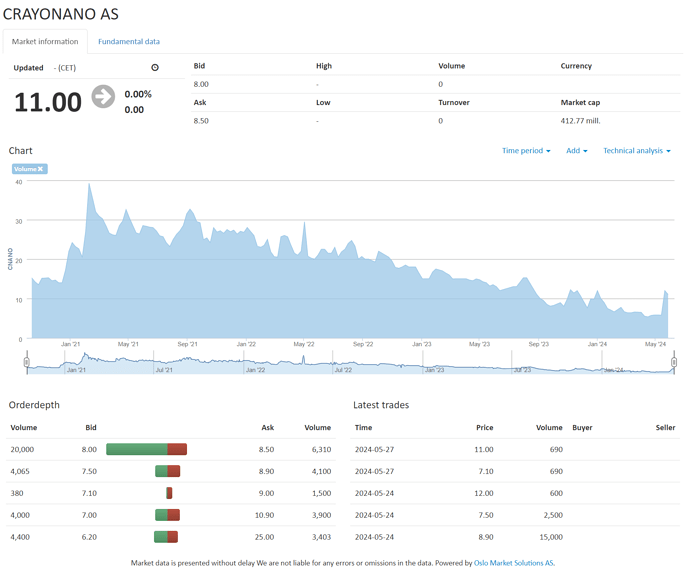Click the right handle of chart range slider
This screenshot has width=690, height=575.
tap(674, 362)
